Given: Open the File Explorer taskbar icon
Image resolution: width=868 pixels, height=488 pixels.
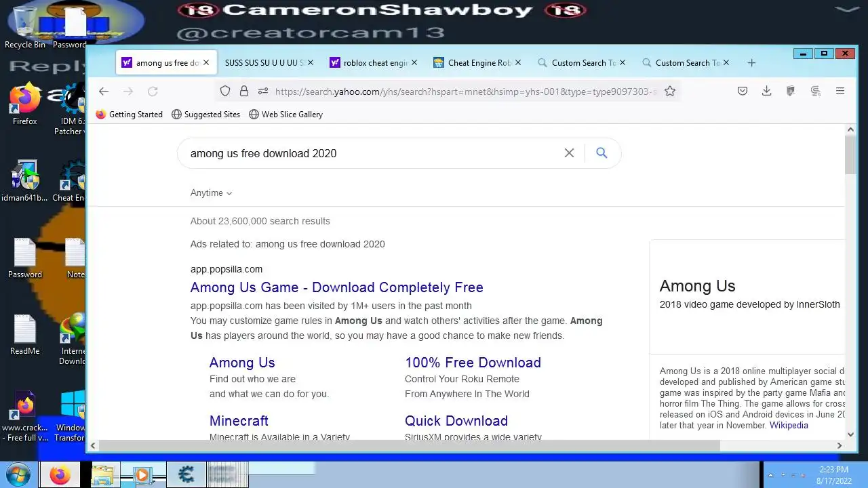Looking at the screenshot, I should [102, 474].
